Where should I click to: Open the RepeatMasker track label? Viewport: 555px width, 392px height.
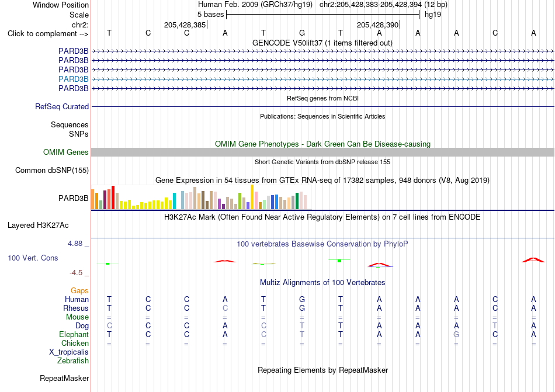64,378
